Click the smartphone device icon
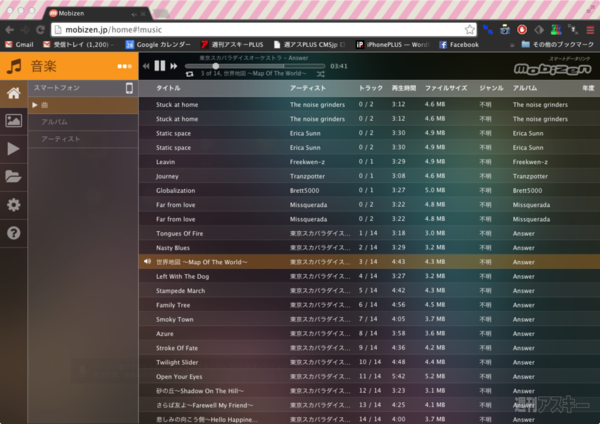Screen dimensions: 600x424 (x=129, y=88)
